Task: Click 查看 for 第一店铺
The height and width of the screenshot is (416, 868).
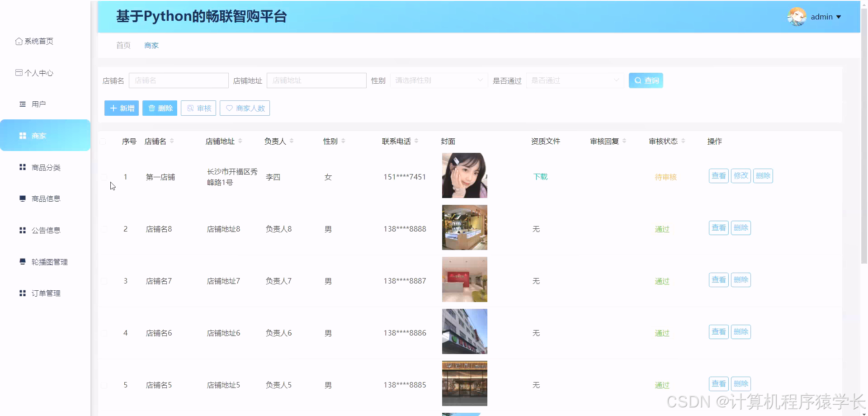Action: pos(718,175)
